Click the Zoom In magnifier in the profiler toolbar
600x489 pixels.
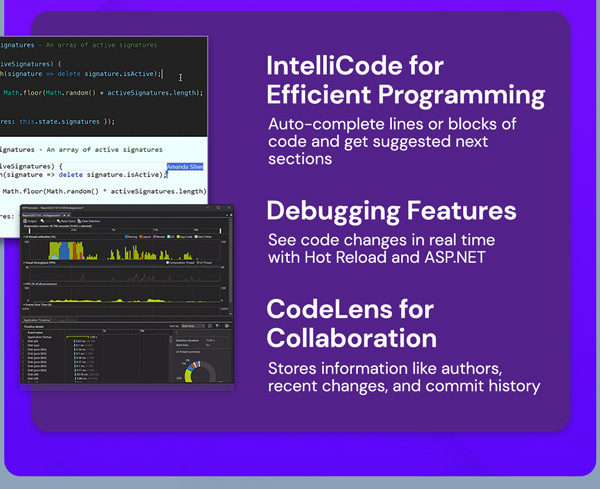coord(42,221)
